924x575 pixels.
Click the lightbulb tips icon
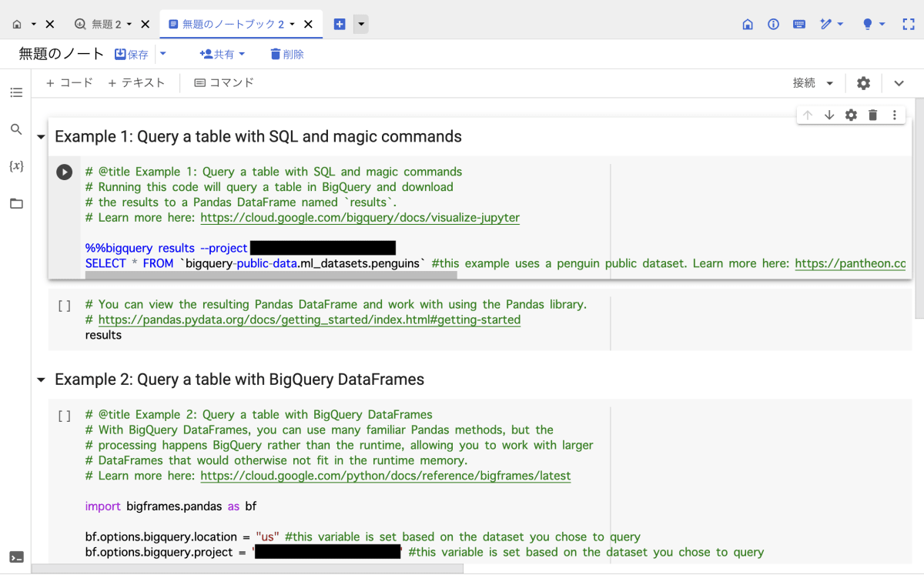868,25
